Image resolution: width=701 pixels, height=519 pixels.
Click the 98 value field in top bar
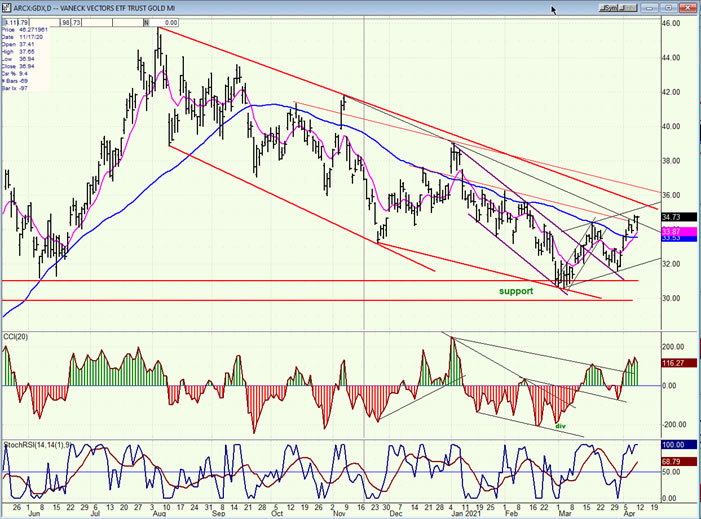tap(67, 21)
